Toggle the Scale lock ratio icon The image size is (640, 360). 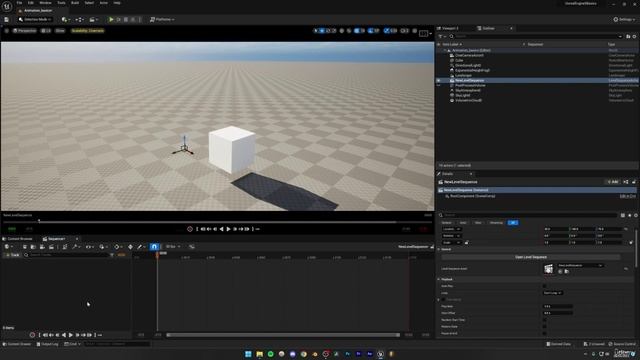[x=467, y=242]
